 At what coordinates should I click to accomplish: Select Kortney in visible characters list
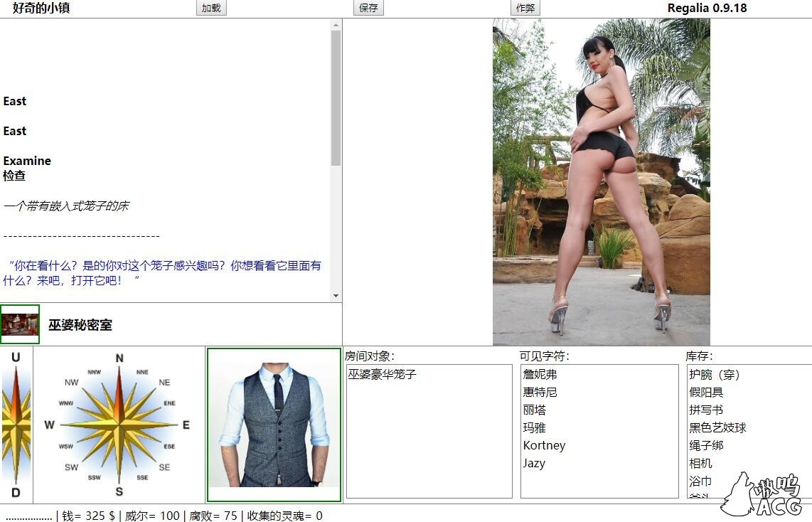pyautogui.click(x=544, y=445)
